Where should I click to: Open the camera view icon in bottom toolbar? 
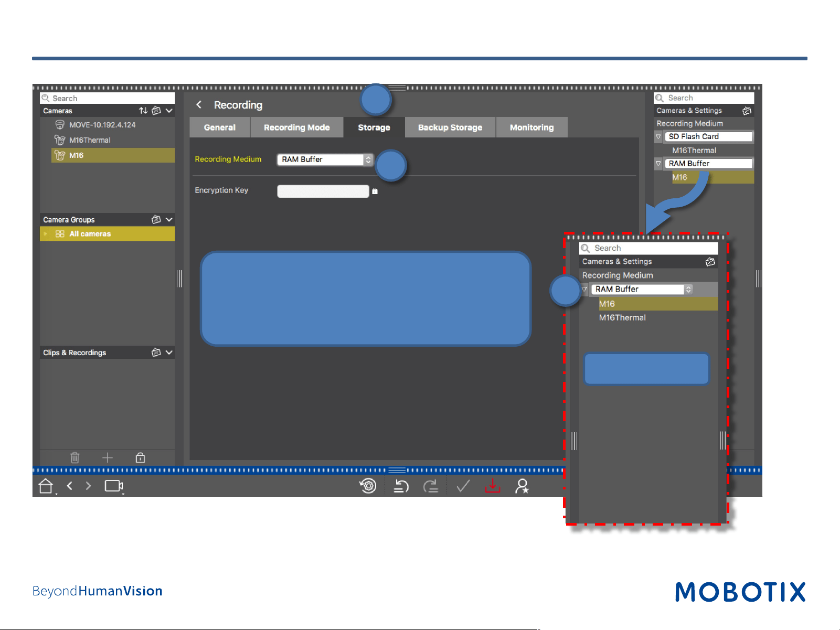113,486
